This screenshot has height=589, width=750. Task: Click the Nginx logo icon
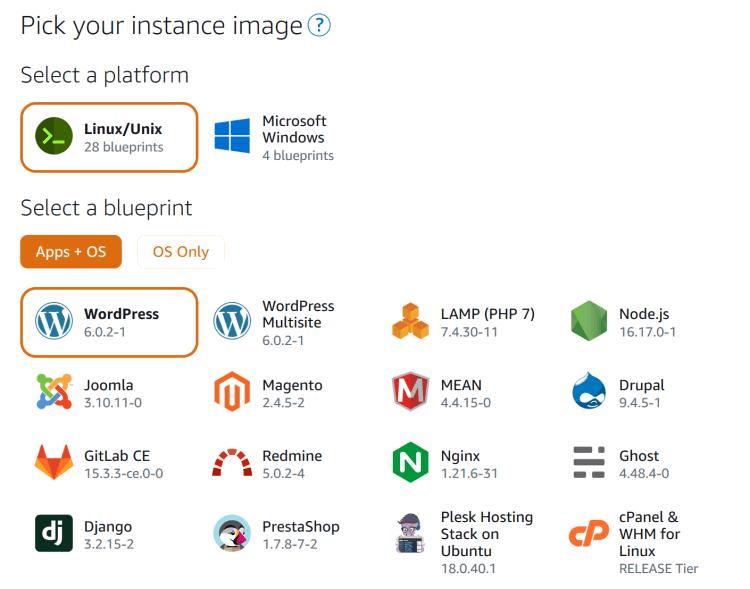[410, 464]
